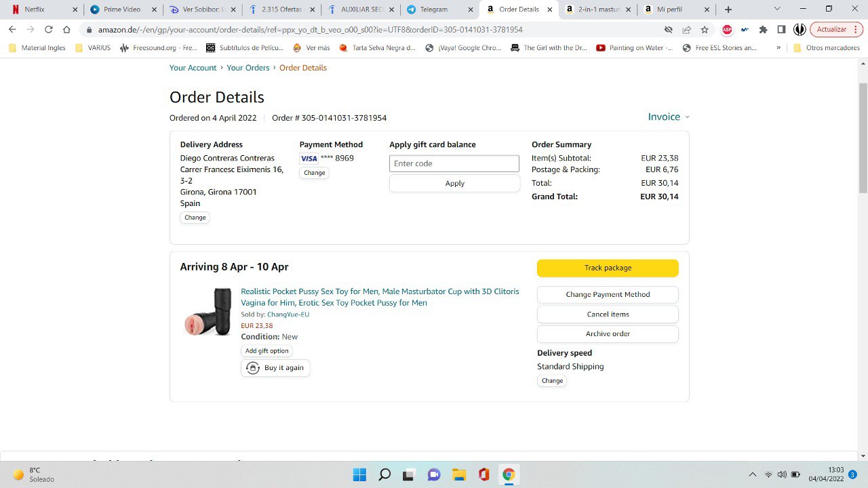
Task: Open Task View on the taskbar
Action: (409, 474)
